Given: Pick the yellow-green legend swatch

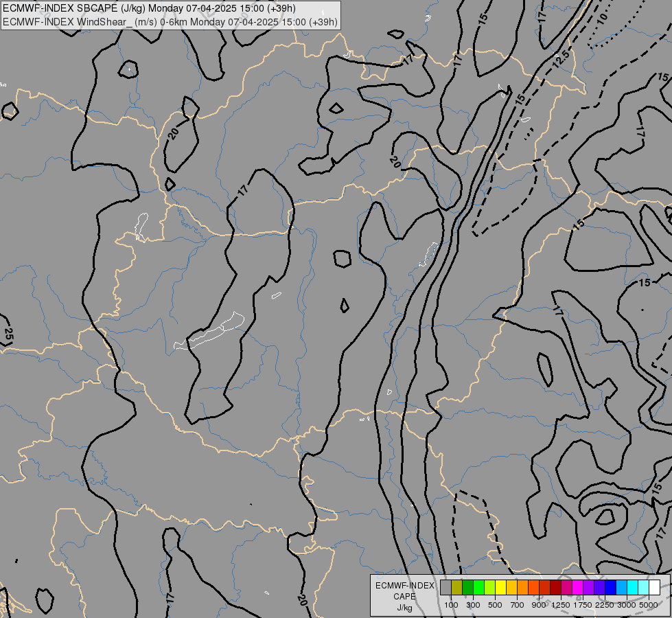Looking at the screenshot, I should (490, 588).
